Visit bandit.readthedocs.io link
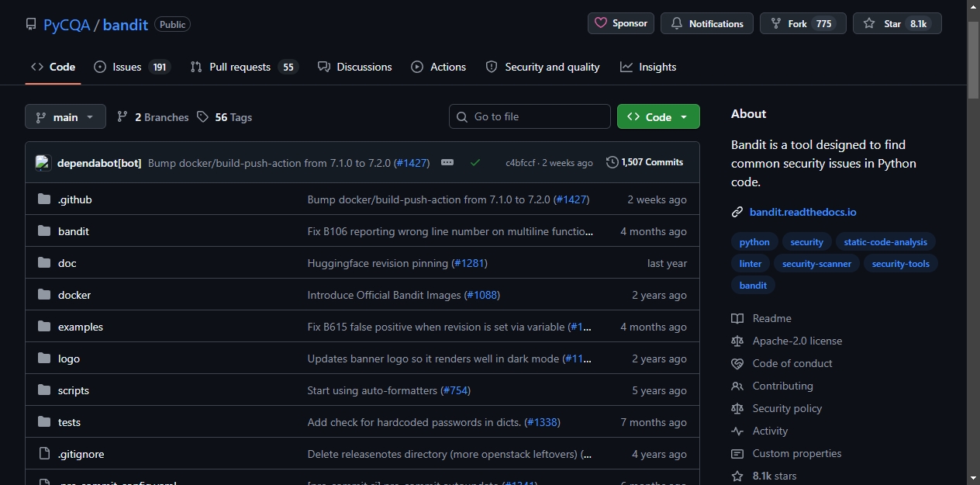The image size is (980, 485). 802,212
